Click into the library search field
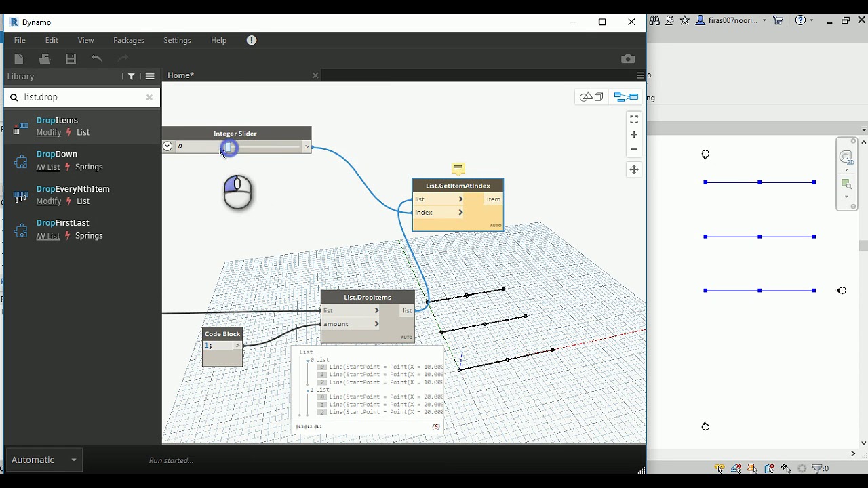 (83, 97)
